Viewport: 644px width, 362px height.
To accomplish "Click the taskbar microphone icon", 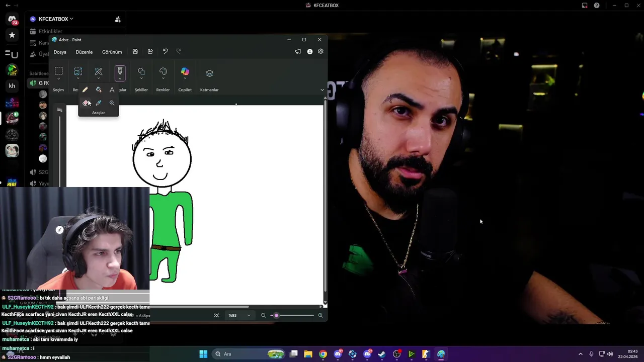I will (x=591, y=354).
